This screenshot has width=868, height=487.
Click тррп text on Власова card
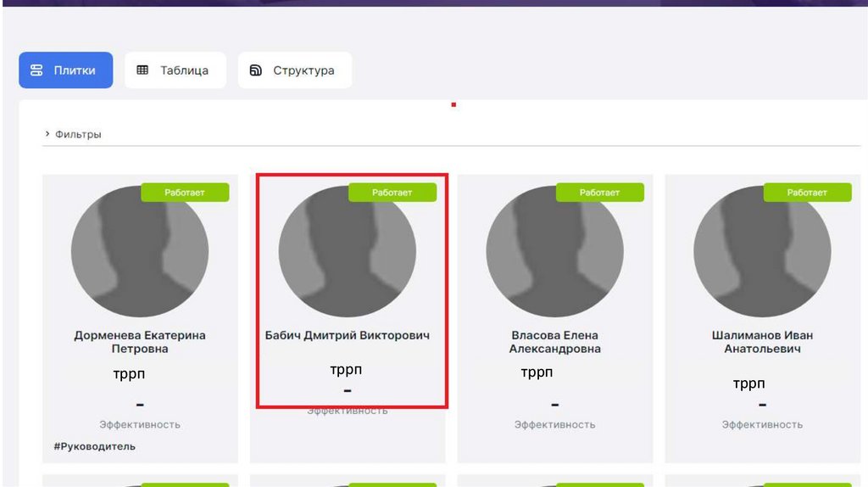click(x=537, y=372)
